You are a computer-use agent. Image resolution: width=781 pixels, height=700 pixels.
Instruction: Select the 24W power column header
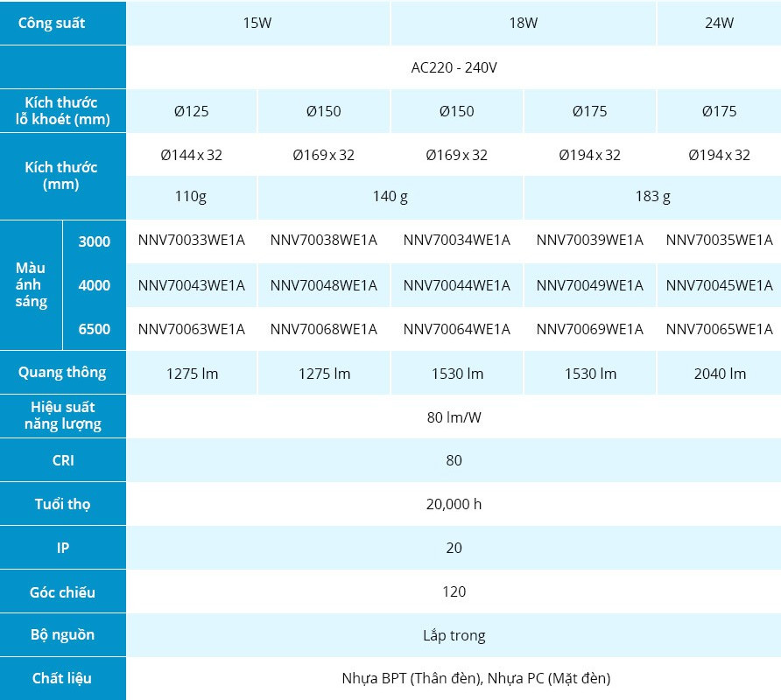coord(719,24)
